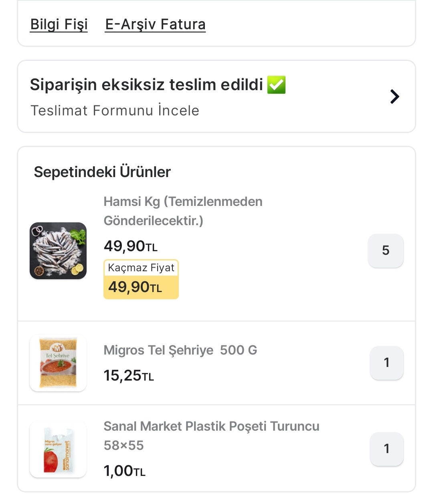
Task: Tap the Hamsi 49,90 TL regular price
Action: pyautogui.click(x=130, y=246)
